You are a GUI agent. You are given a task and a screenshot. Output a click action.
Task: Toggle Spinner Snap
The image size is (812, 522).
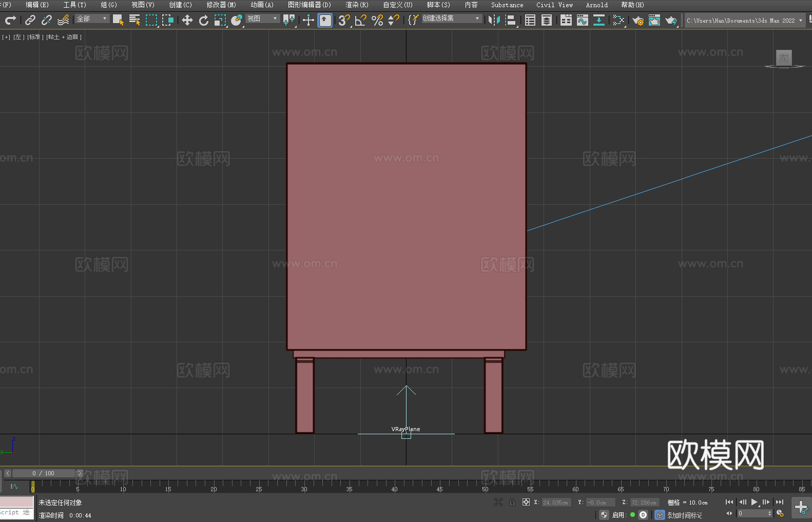tap(394, 20)
